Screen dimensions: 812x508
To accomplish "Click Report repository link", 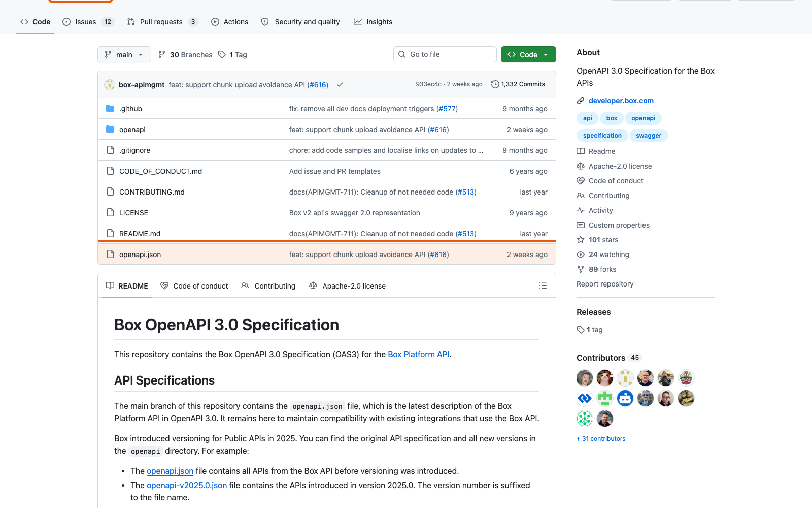I will [605, 284].
